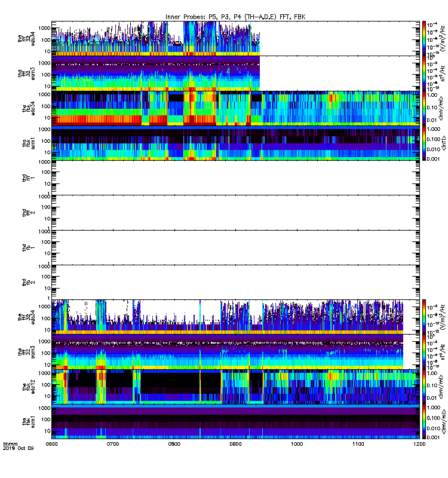Click the color bar for the fbk edc12
448x478 pixels.
point(424,387)
